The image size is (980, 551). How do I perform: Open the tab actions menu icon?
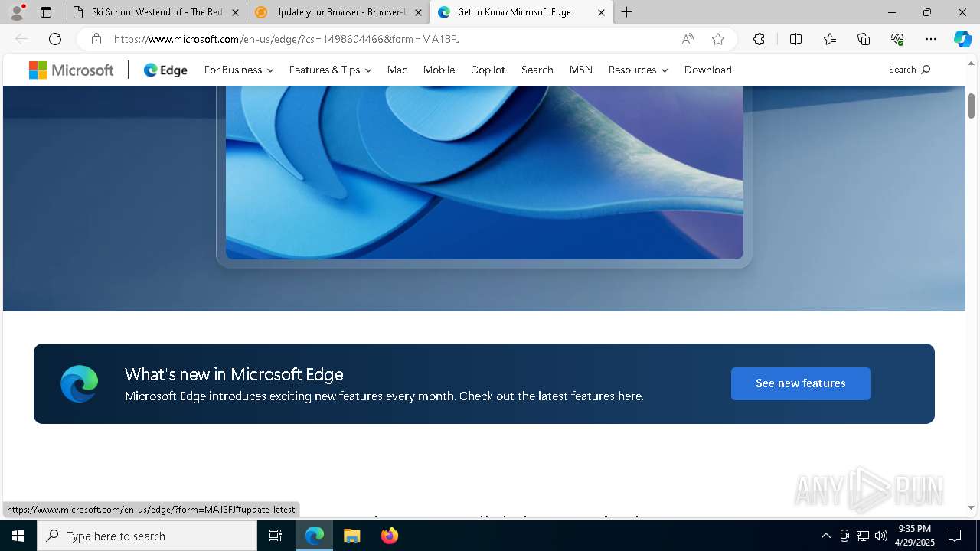click(46, 12)
